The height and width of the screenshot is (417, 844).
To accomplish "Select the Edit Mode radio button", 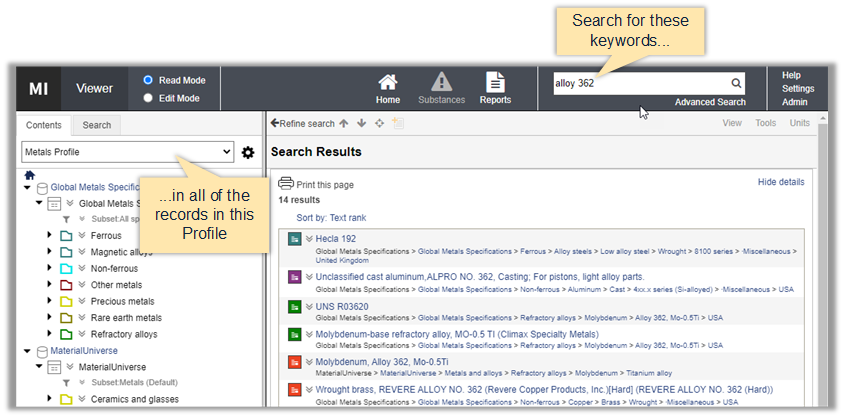I will [x=148, y=98].
